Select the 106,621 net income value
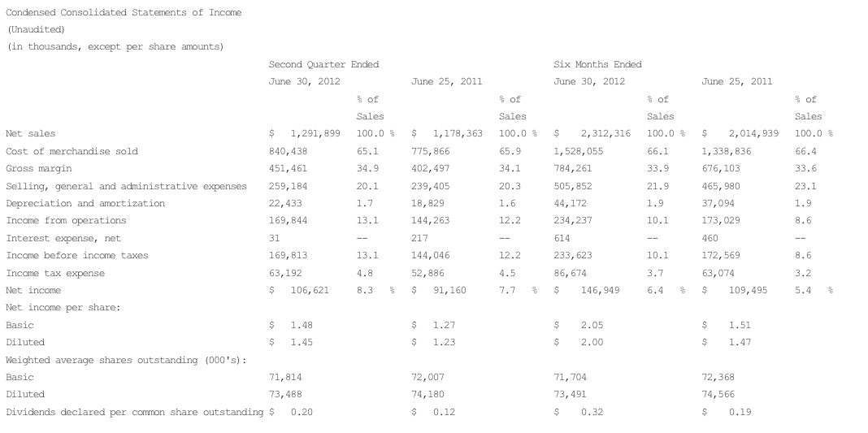This screenshot has height=433, width=868. [x=308, y=290]
